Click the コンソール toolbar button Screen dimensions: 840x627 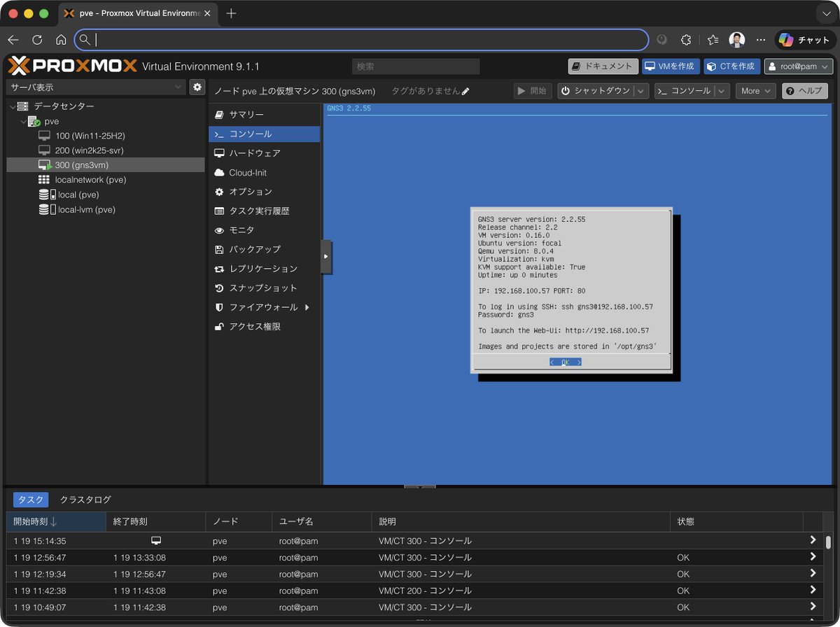[685, 91]
